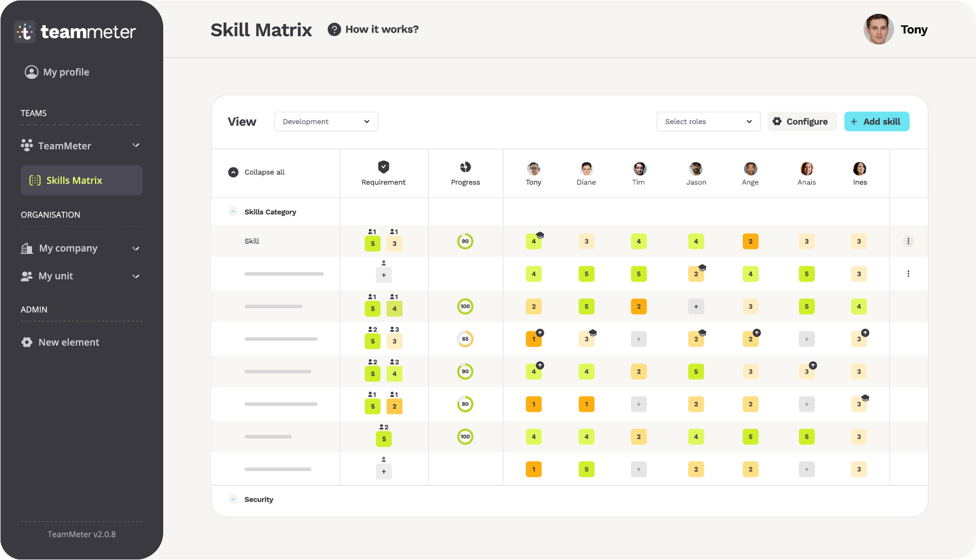Click the My unit people icon
This screenshot has width=977, height=560.
pos(27,276)
